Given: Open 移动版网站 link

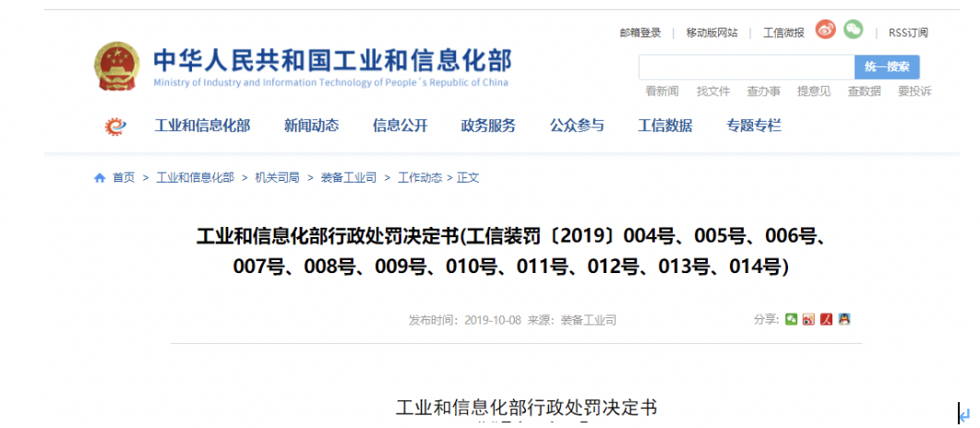Looking at the screenshot, I should pyautogui.click(x=711, y=33).
